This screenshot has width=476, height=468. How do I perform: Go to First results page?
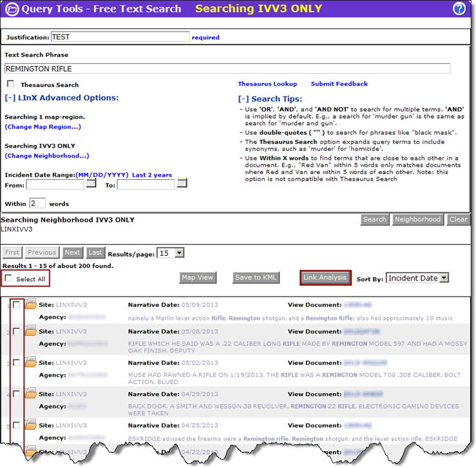[x=12, y=252]
